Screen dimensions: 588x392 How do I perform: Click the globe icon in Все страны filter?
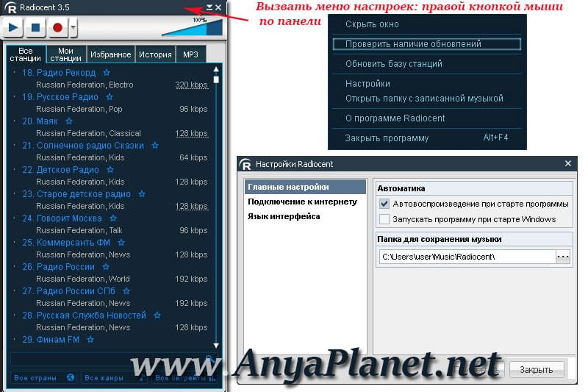point(71,377)
